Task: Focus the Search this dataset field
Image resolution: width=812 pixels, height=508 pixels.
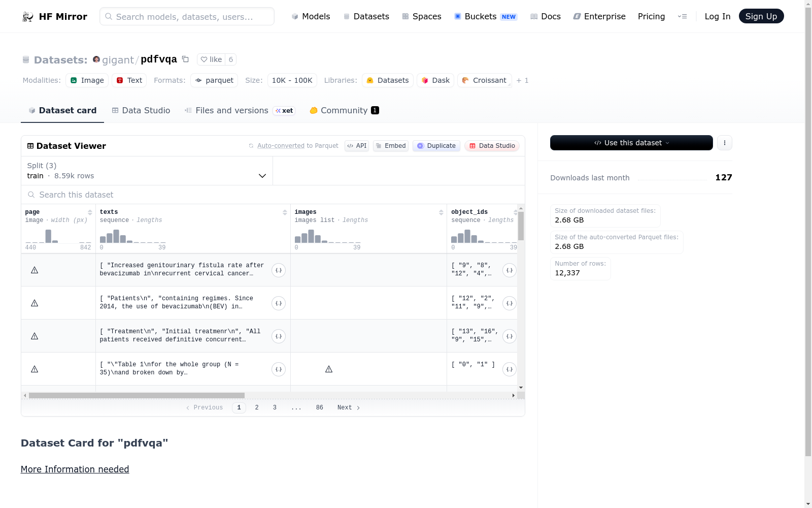Action: click(x=273, y=195)
